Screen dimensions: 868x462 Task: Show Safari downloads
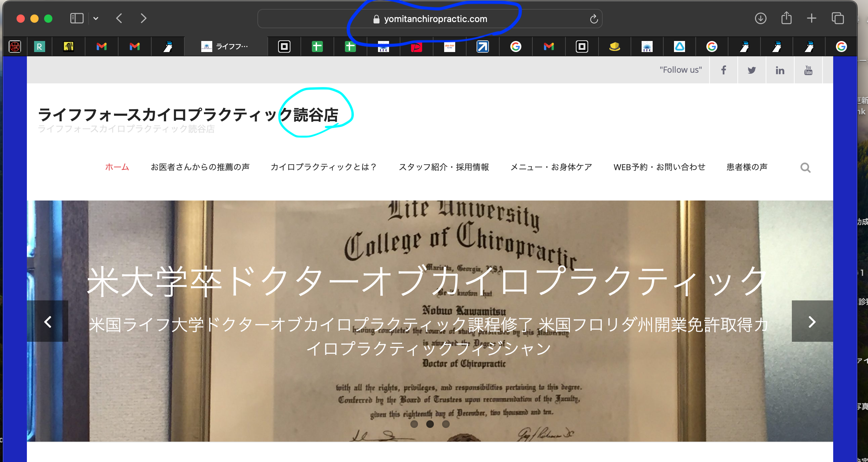(x=760, y=18)
